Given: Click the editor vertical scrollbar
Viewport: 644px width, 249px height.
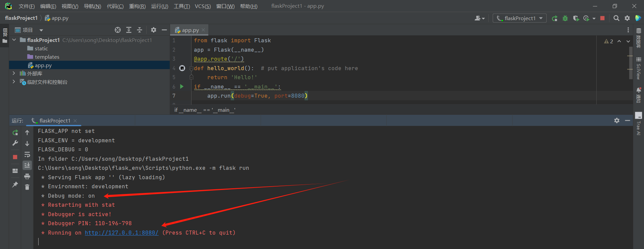Looking at the screenshot, I should click(631, 63).
